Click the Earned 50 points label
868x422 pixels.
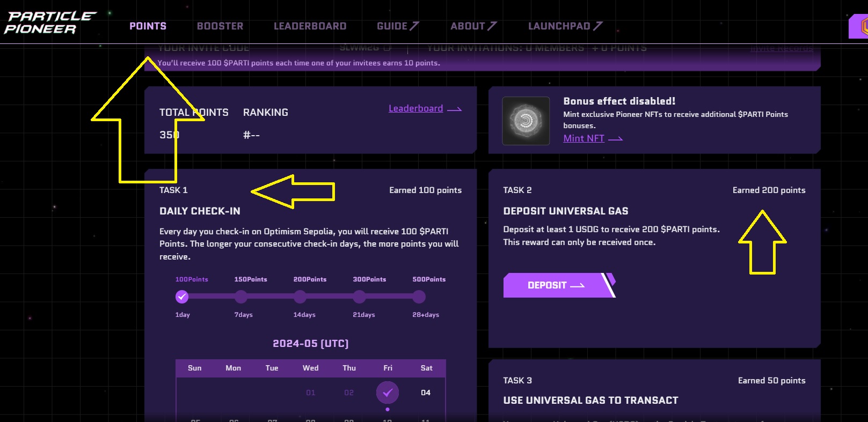click(x=771, y=381)
